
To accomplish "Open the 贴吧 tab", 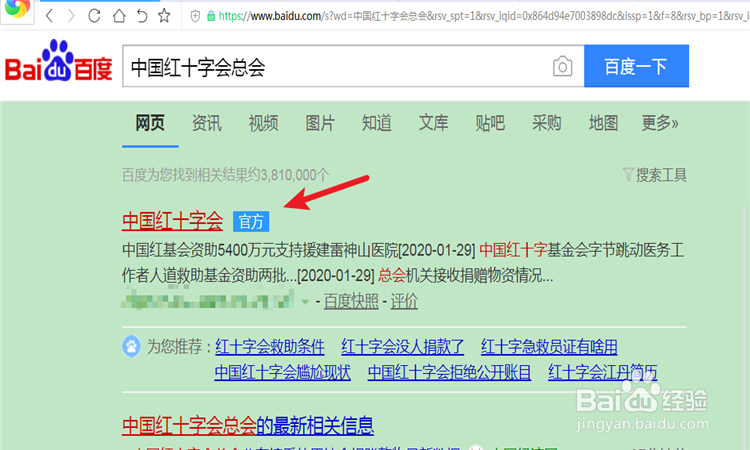I will point(490,123).
